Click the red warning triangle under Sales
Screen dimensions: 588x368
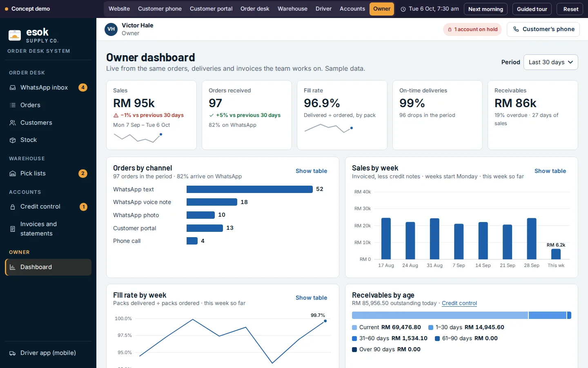pyautogui.click(x=116, y=115)
